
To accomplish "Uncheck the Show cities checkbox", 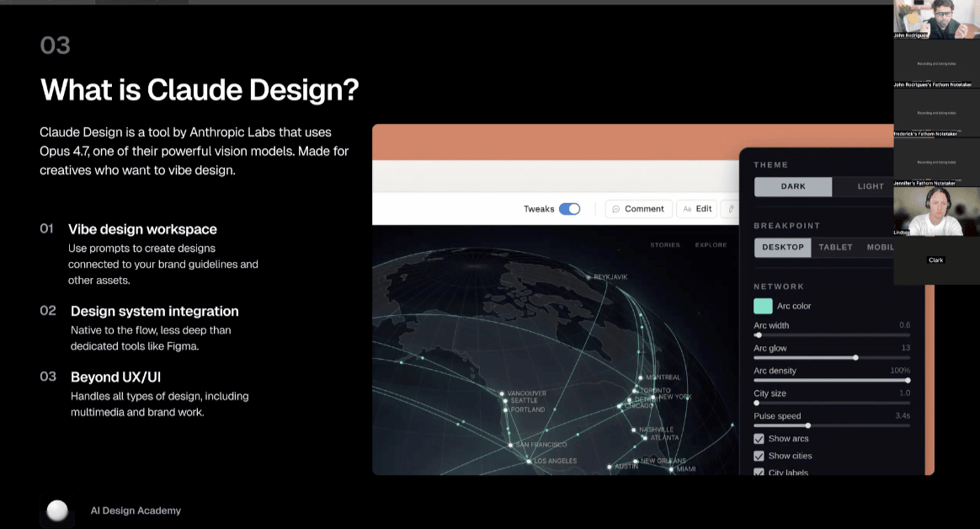I will 759,456.
